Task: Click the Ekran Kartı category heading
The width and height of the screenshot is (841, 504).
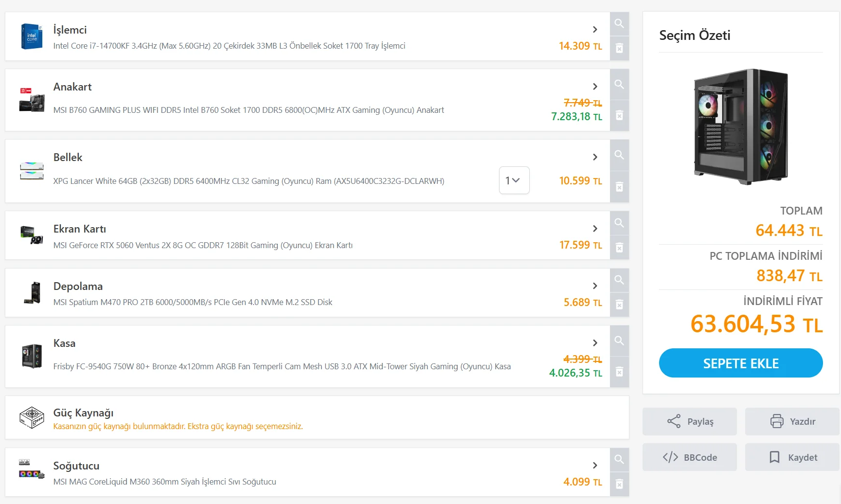Action: pyautogui.click(x=80, y=229)
